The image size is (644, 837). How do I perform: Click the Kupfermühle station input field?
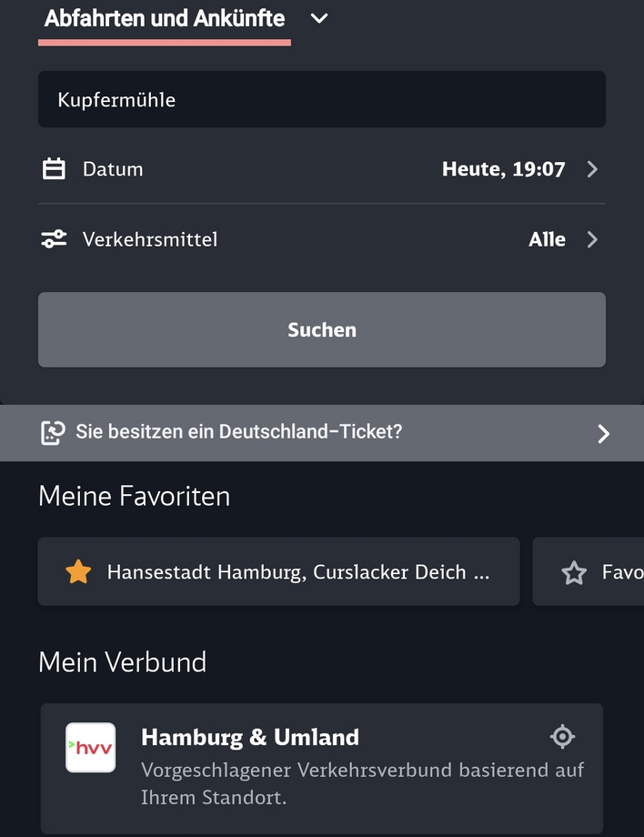[x=322, y=98]
